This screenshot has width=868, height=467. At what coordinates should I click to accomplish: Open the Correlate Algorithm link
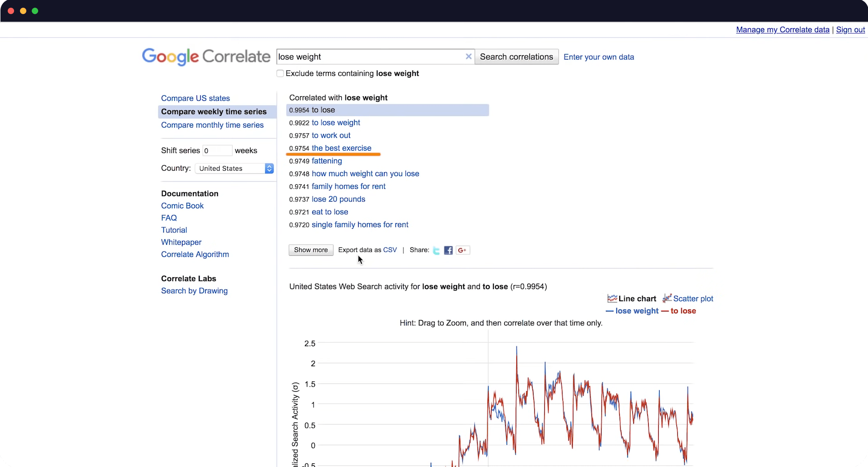point(195,255)
